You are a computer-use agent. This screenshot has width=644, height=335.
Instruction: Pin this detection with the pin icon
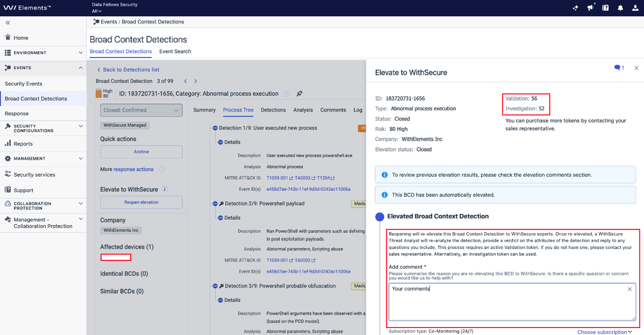point(299,93)
